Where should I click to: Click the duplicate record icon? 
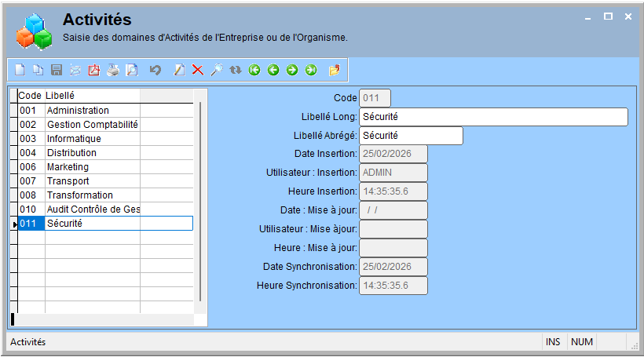tap(38, 70)
